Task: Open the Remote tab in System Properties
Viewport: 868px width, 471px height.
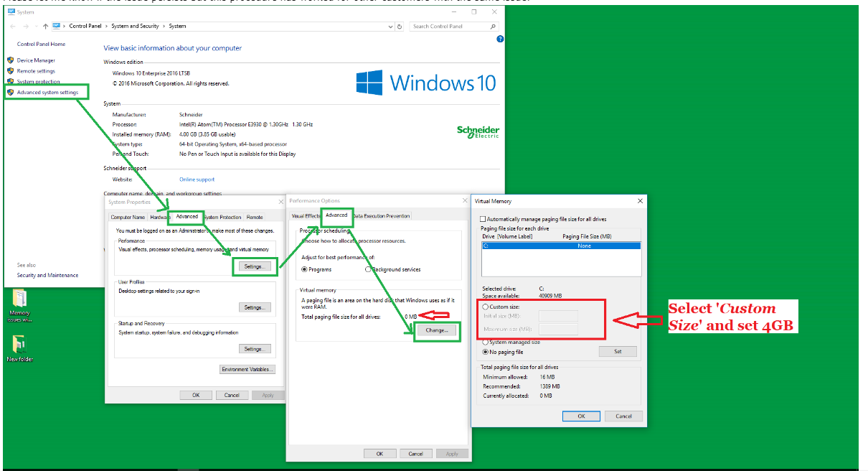Action: click(255, 217)
